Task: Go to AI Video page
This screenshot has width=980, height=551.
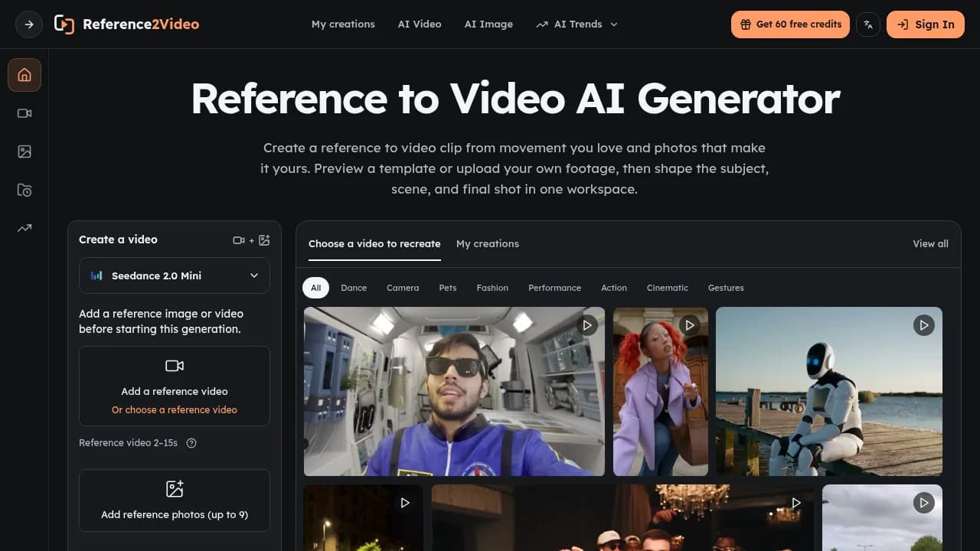Action: (420, 24)
